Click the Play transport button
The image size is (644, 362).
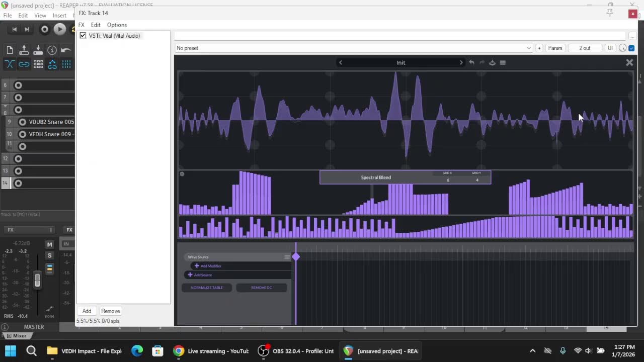[x=59, y=29]
